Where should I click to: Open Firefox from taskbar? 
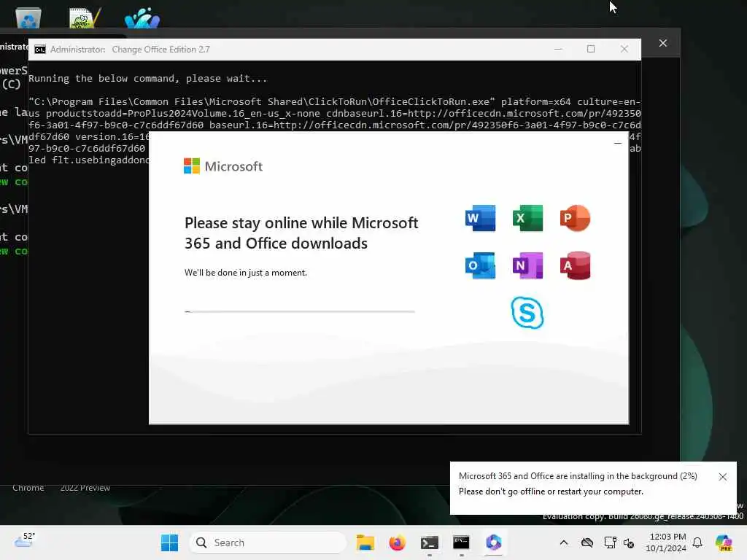click(x=398, y=542)
